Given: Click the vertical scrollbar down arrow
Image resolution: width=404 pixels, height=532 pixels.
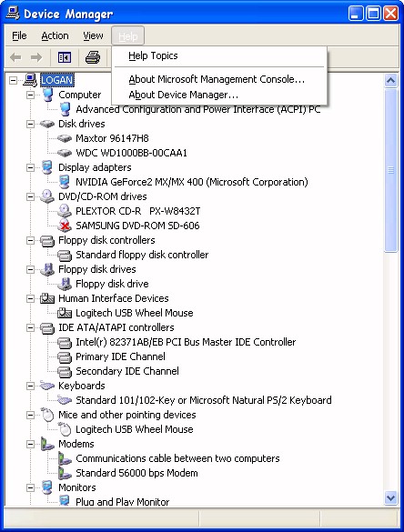Looking at the screenshot, I should click(390, 497).
